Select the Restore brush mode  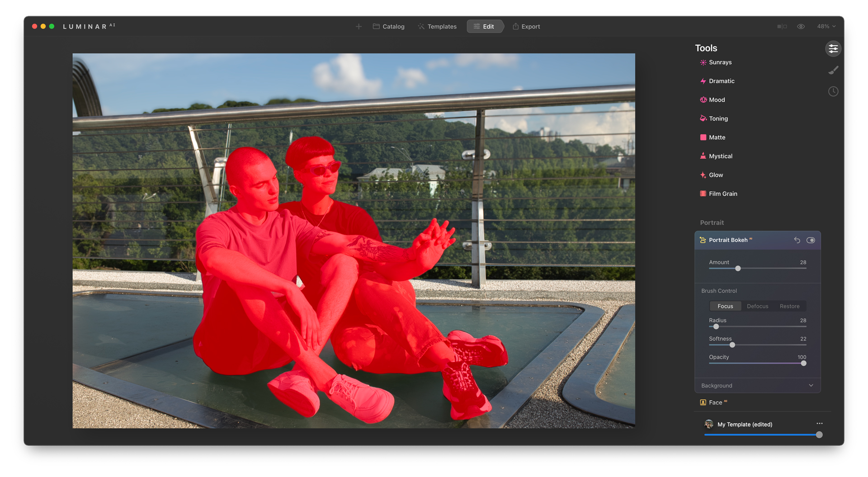[789, 306]
